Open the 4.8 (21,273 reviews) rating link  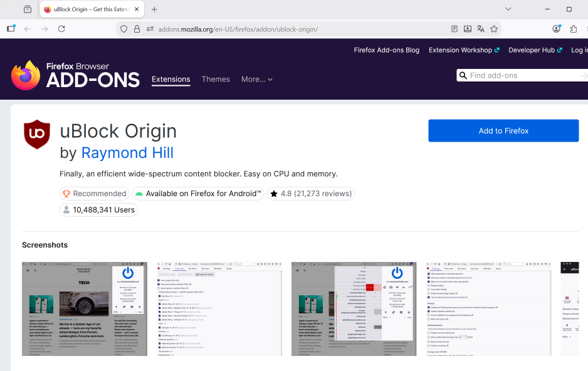point(311,194)
